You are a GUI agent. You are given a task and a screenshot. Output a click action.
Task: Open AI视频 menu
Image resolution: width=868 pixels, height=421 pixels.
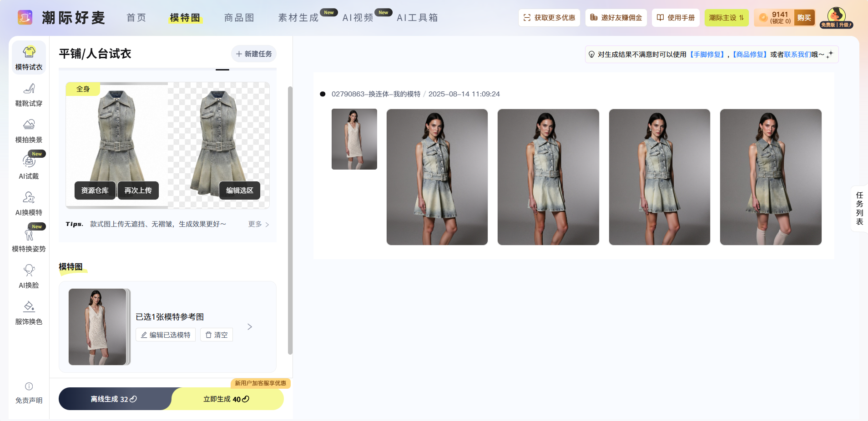click(x=358, y=18)
